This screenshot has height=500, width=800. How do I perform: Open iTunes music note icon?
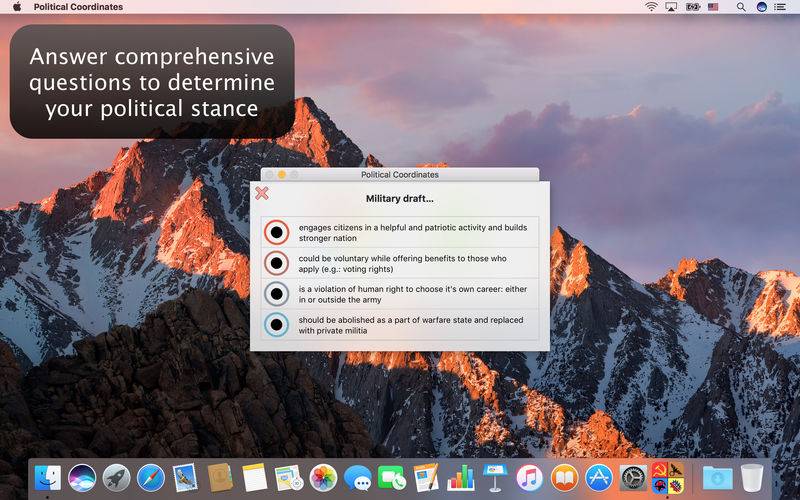530,478
